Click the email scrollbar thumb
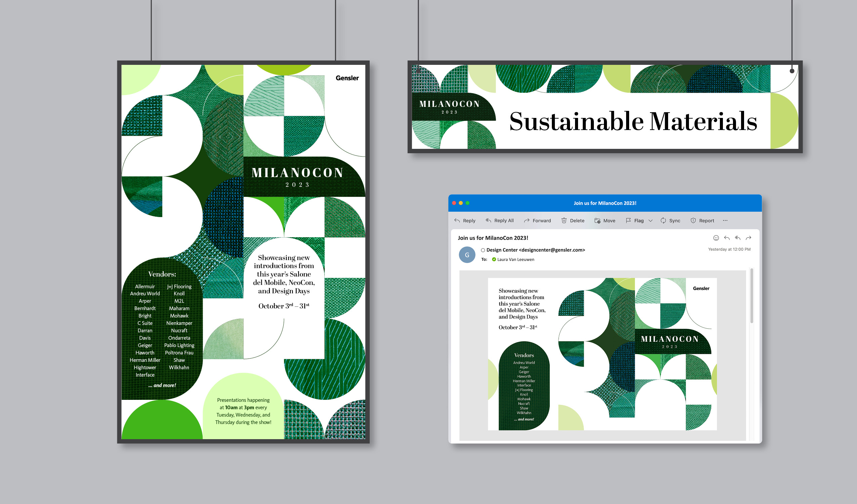Screen dimensions: 857x504 (751, 296)
